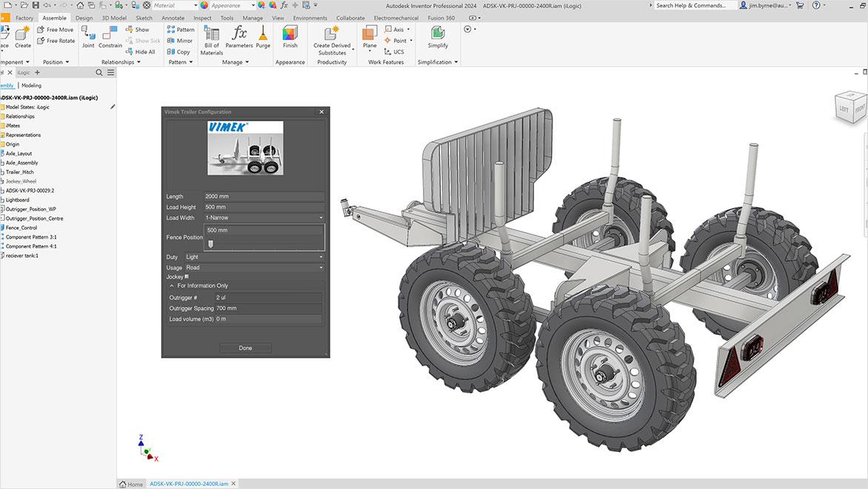Click the UCS tool
The height and width of the screenshot is (489, 868).
(x=394, y=52)
